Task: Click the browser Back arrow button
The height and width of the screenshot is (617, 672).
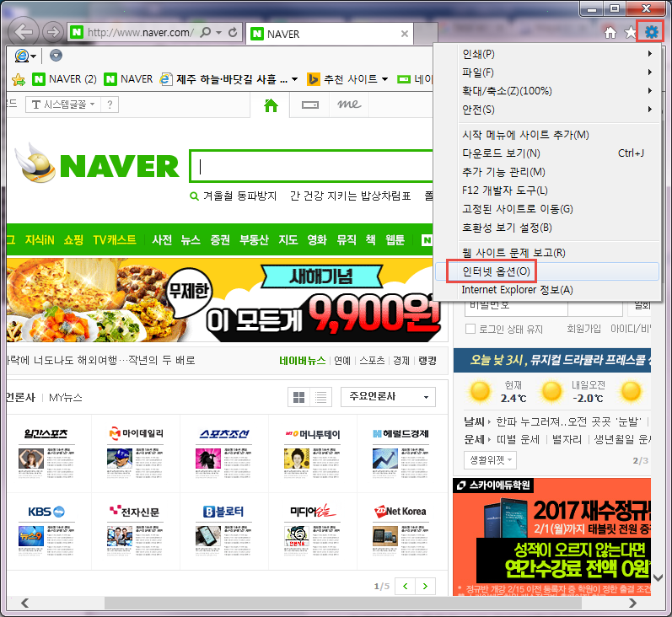Action: point(23,32)
